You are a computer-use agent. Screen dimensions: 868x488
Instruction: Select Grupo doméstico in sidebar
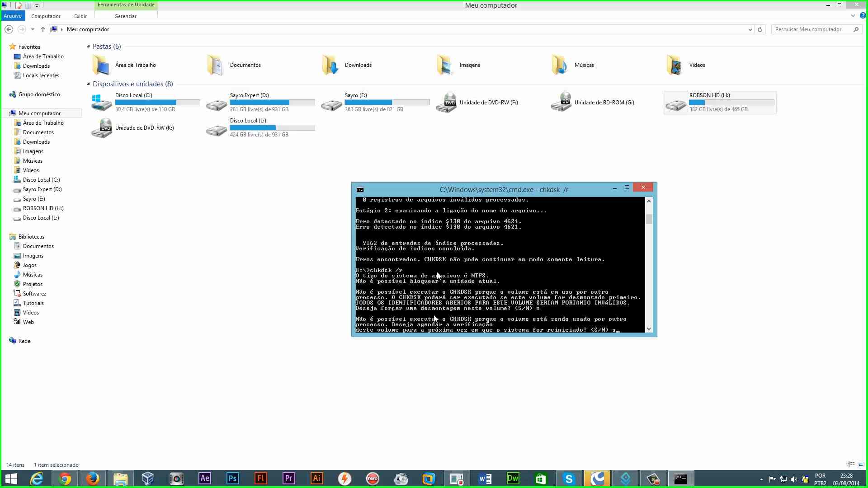(39, 94)
